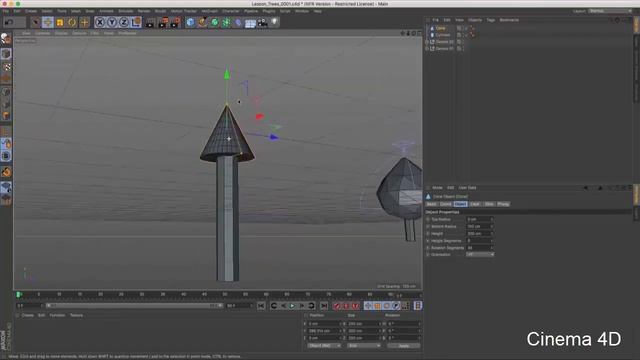The height and width of the screenshot is (360, 640).
Task: Select the Cylinder object in Object Manager
Action: (442, 35)
